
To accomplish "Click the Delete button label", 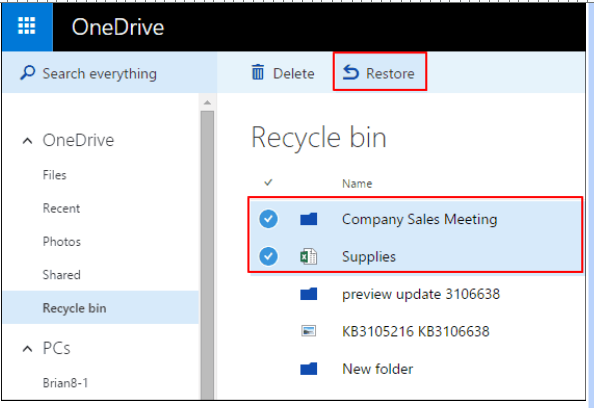I will [x=294, y=73].
